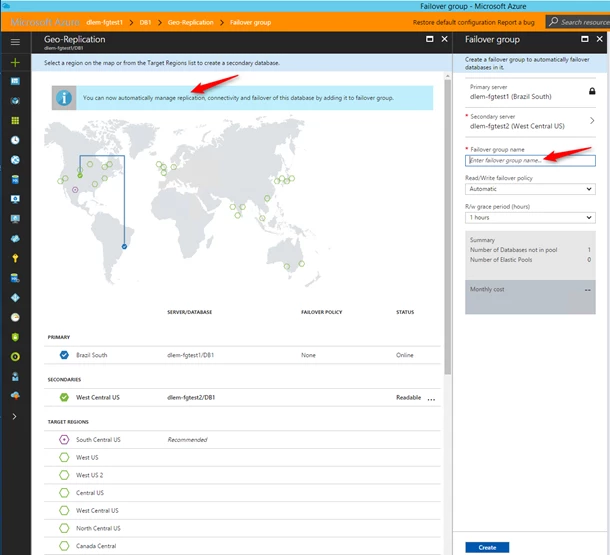Click the blue info icon in banner
This screenshot has width=610, height=555.
pos(64,98)
